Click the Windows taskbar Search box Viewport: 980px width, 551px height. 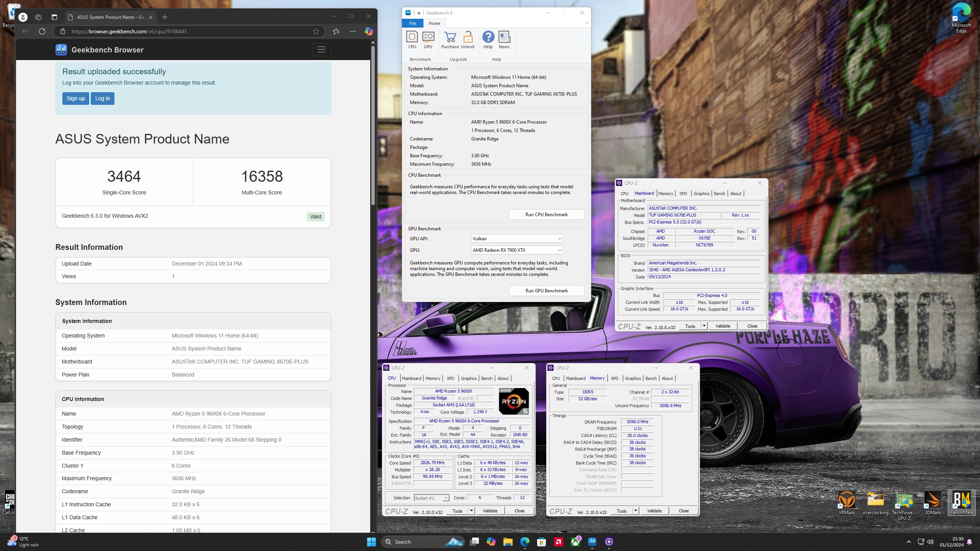pos(423,542)
